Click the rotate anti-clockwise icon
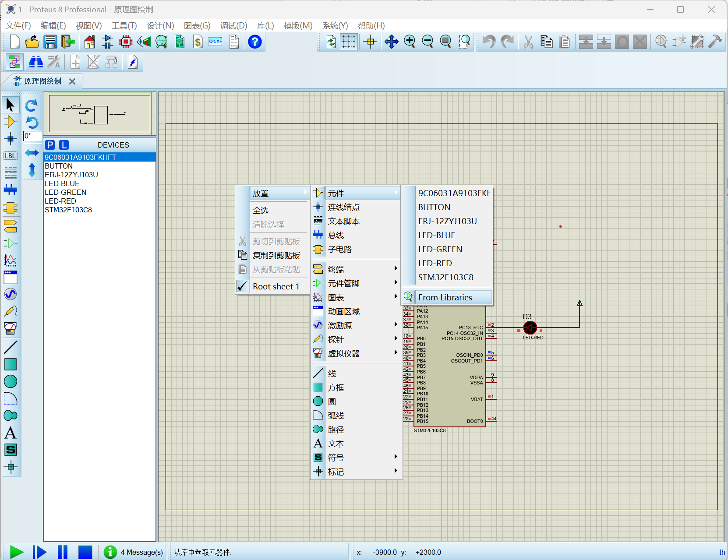Viewport: 728px width, 560px height. (32, 122)
